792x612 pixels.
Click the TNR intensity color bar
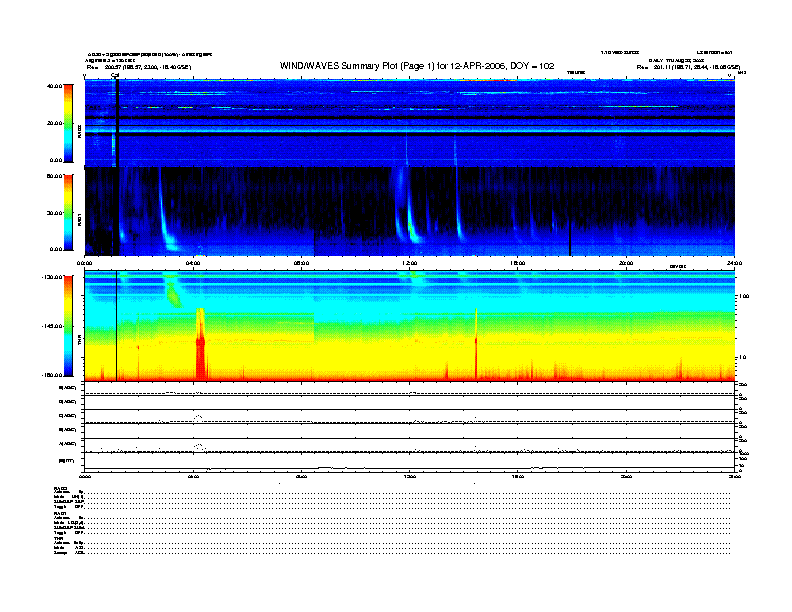point(68,326)
